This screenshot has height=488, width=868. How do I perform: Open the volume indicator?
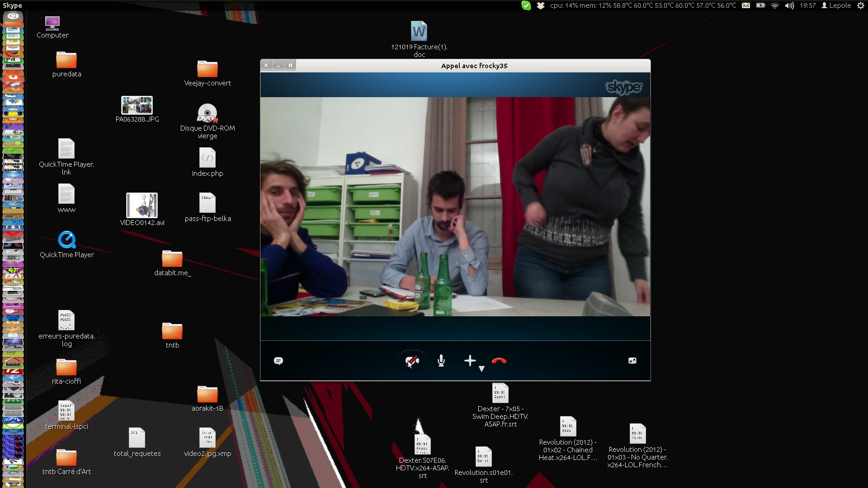point(789,5)
